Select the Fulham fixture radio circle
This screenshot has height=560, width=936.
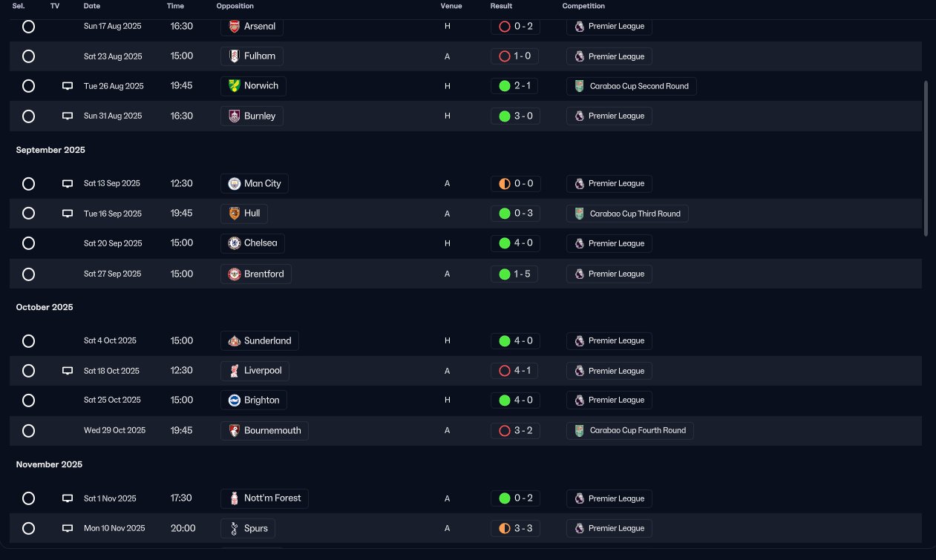28,56
